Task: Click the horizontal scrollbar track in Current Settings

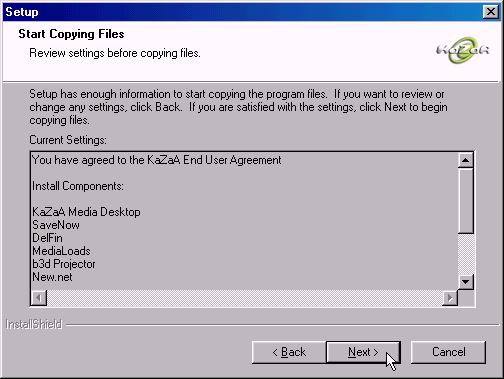Action: pyautogui.click(x=244, y=297)
